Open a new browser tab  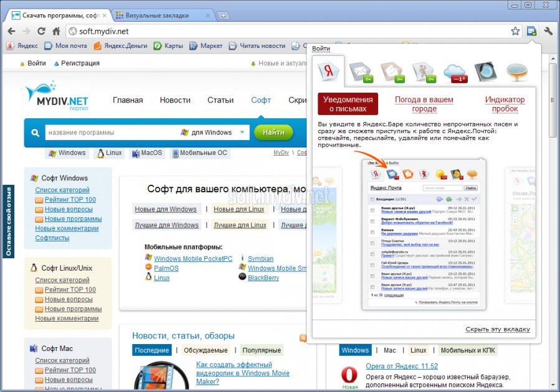pyautogui.click(x=223, y=16)
